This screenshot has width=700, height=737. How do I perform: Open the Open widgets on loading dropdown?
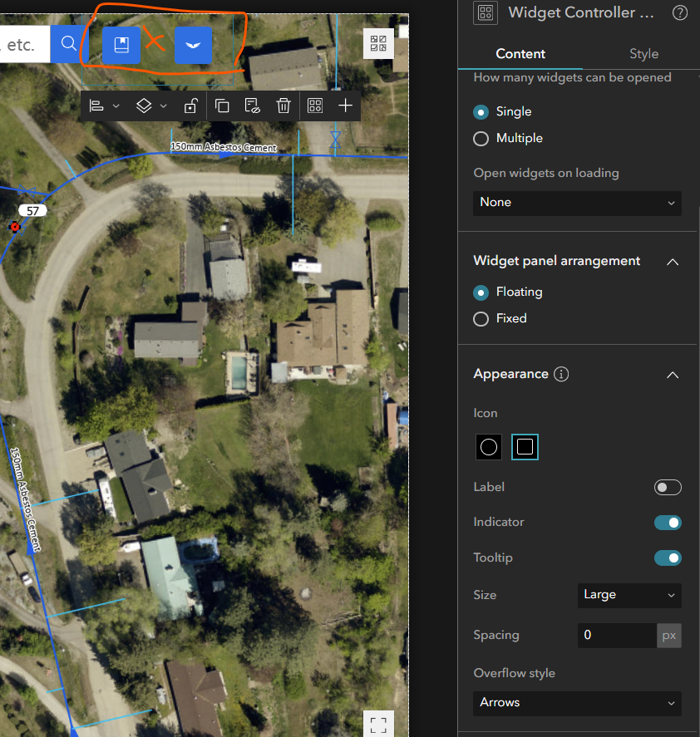click(577, 203)
